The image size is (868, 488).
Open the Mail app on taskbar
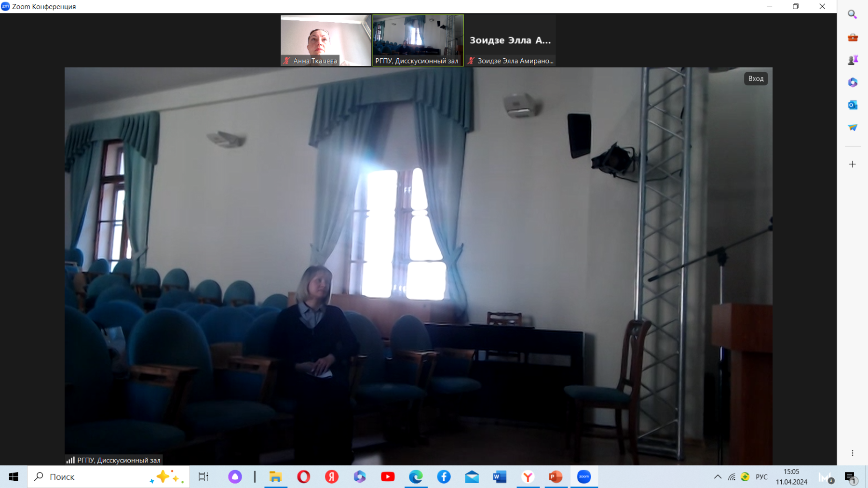pyautogui.click(x=472, y=477)
